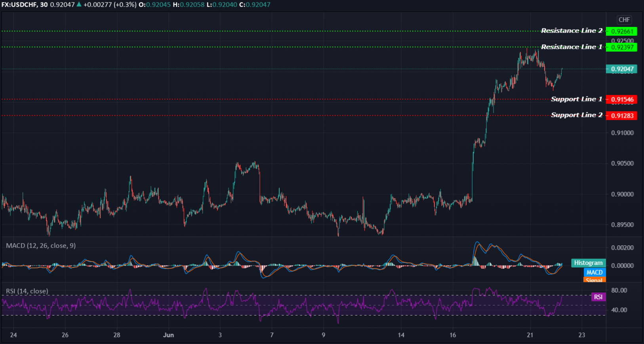Click the Histogram scale label

pyautogui.click(x=588, y=263)
